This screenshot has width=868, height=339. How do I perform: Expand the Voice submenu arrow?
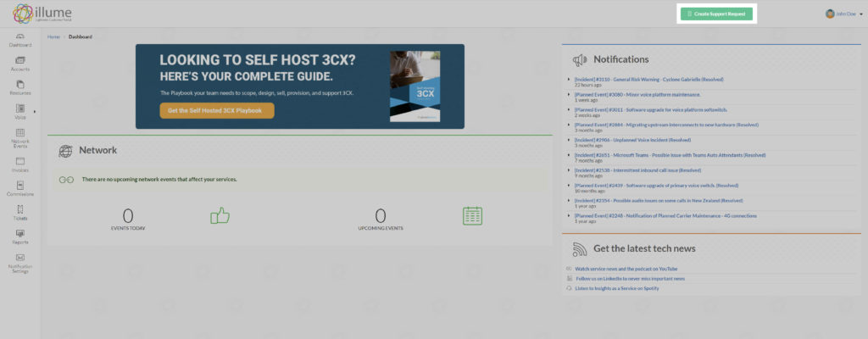[35, 112]
